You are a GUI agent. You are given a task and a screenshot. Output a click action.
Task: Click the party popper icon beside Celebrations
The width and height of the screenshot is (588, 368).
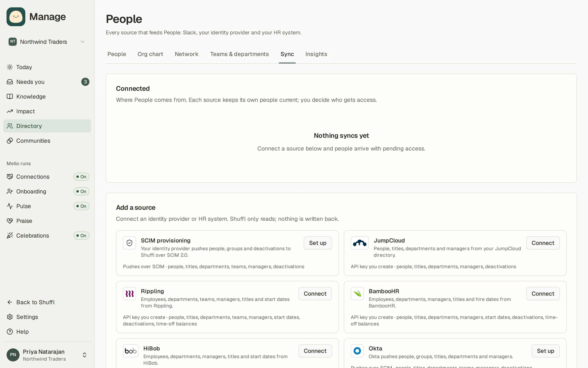pos(10,236)
